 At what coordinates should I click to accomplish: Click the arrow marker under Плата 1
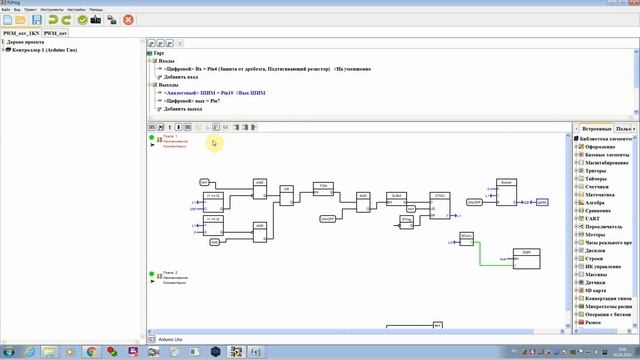point(152,145)
